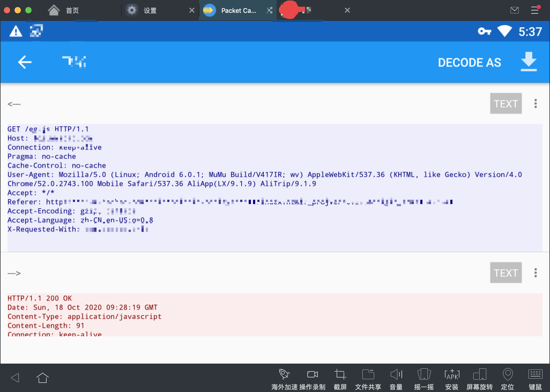Open 键鼠 keyboard mouse settings
This screenshot has height=392, width=550.
pos(535,380)
